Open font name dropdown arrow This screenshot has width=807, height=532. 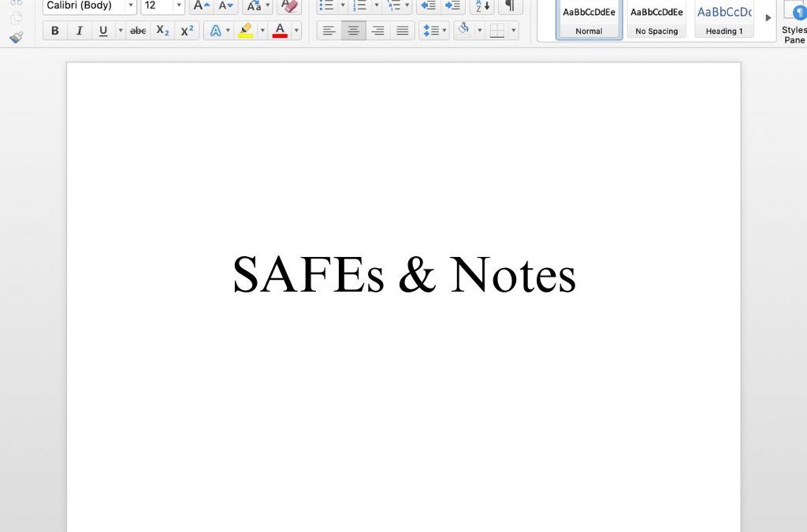pyautogui.click(x=131, y=6)
